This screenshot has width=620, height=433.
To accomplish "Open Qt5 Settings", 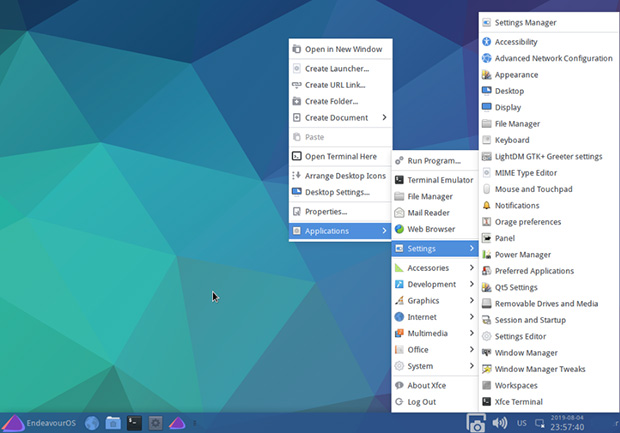I will [549, 287].
